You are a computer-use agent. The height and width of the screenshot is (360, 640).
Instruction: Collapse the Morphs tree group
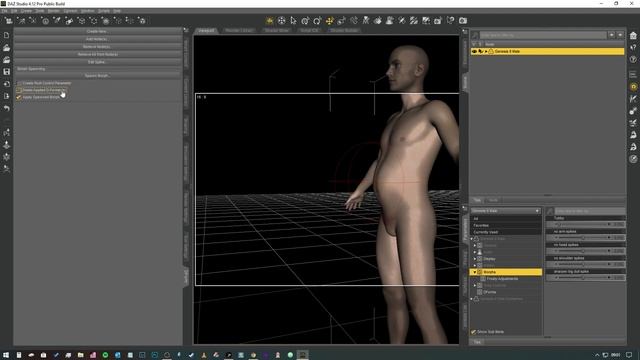click(x=475, y=272)
